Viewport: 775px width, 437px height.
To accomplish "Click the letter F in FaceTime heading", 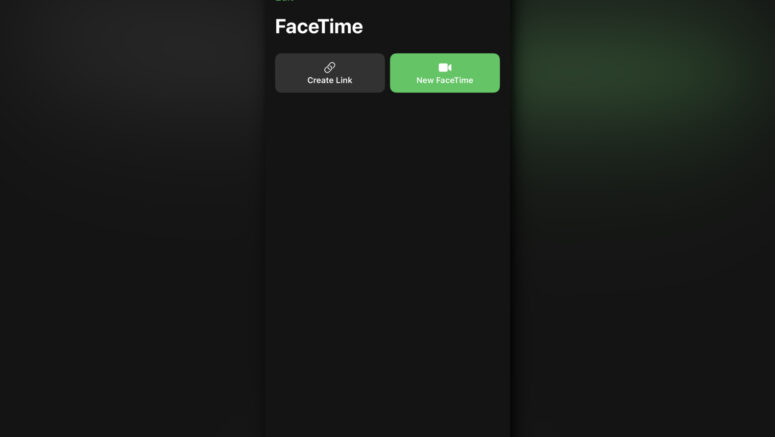I will (281, 27).
